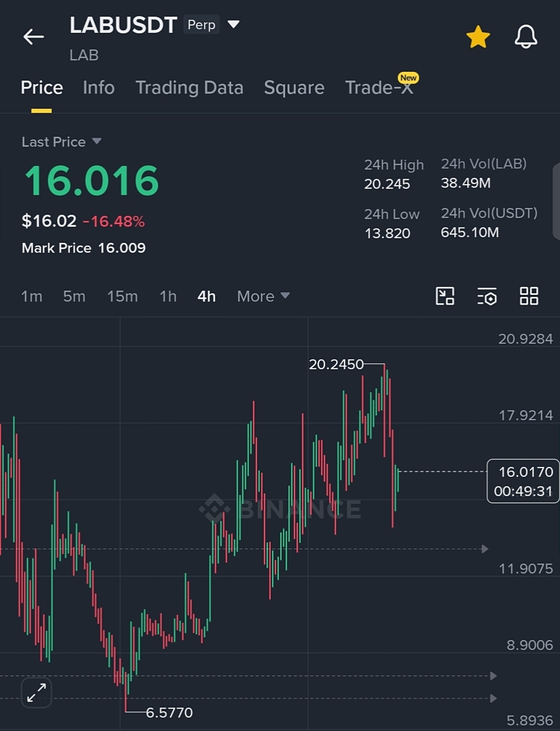Image resolution: width=560 pixels, height=731 pixels.
Task: Click the 11.9075 price axis label
Action: (526, 569)
